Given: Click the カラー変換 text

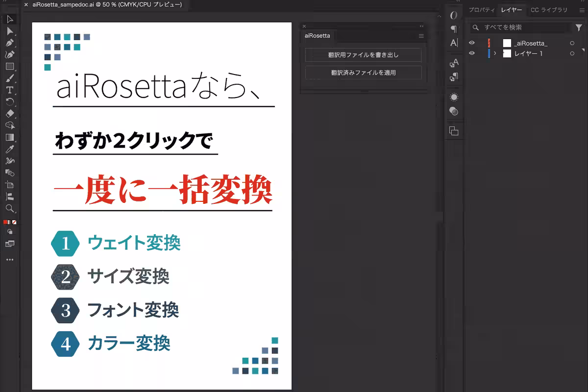Looking at the screenshot, I should (x=129, y=343).
